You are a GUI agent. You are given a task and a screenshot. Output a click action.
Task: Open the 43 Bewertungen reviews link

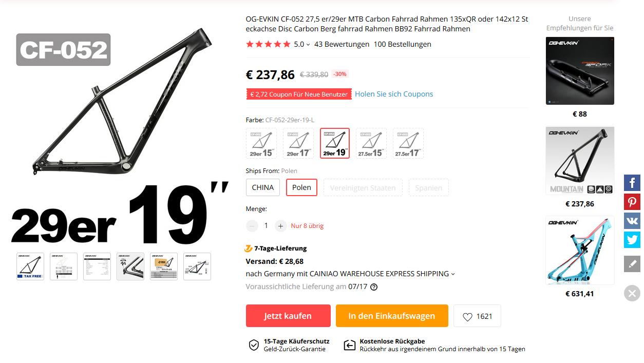pyautogui.click(x=342, y=44)
